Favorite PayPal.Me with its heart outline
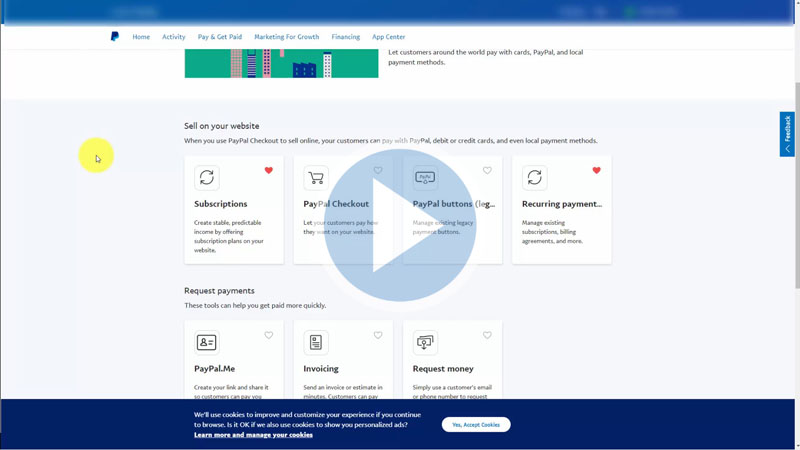This screenshot has height=450, width=800. [268, 336]
